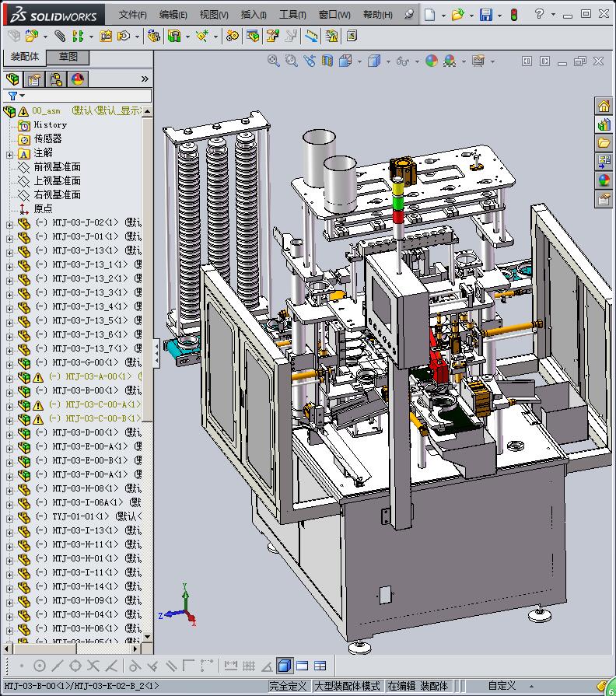The width and height of the screenshot is (616, 696).
Task: Open the New document dropdown arrow
Action: (443, 16)
